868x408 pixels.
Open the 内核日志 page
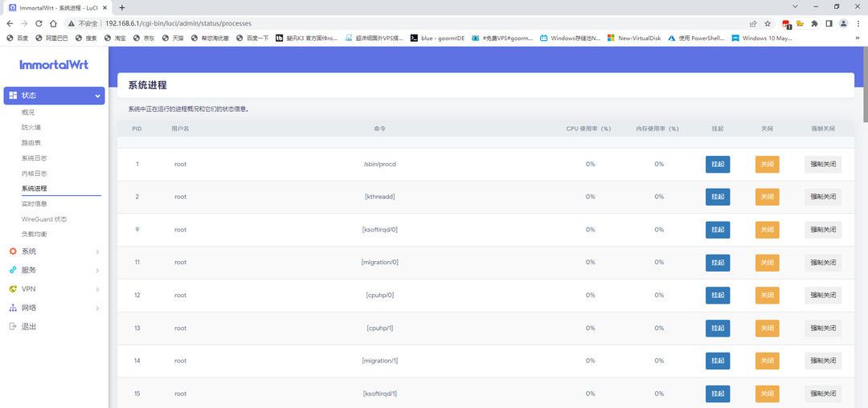35,173
